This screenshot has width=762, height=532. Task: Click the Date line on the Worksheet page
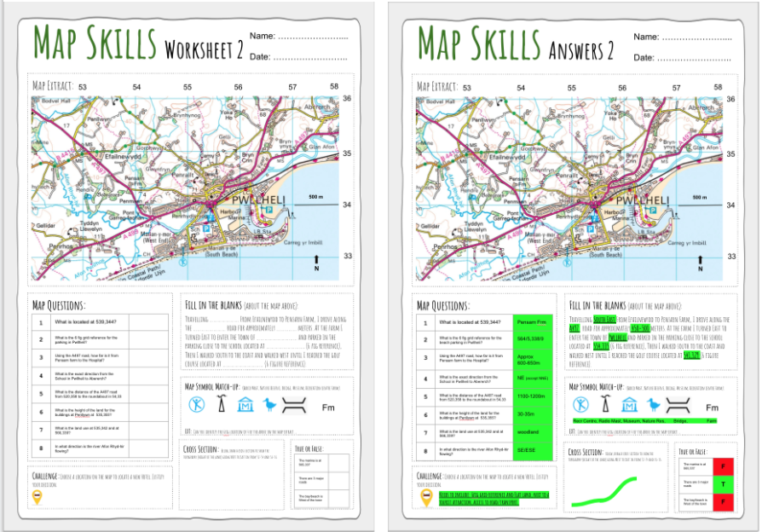[x=310, y=58]
